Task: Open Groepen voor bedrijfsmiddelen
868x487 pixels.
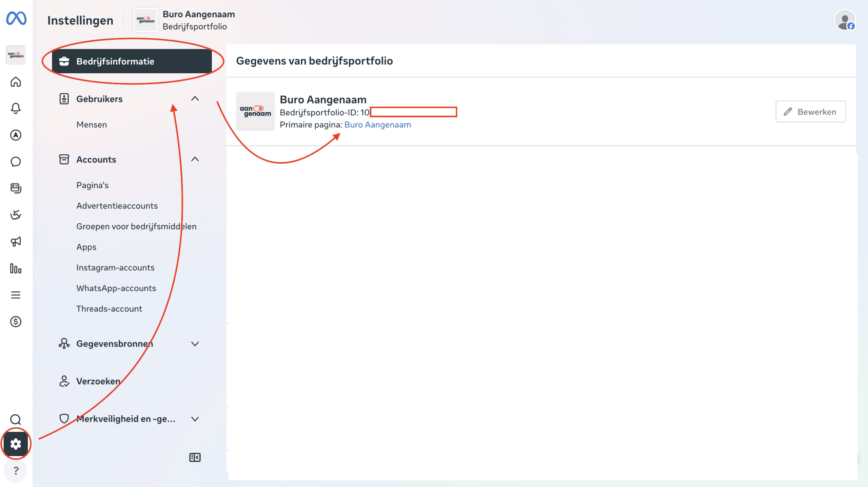Action: point(136,226)
